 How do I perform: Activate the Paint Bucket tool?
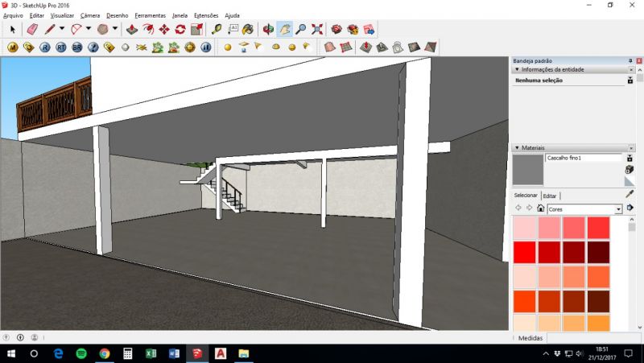(x=248, y=29)
